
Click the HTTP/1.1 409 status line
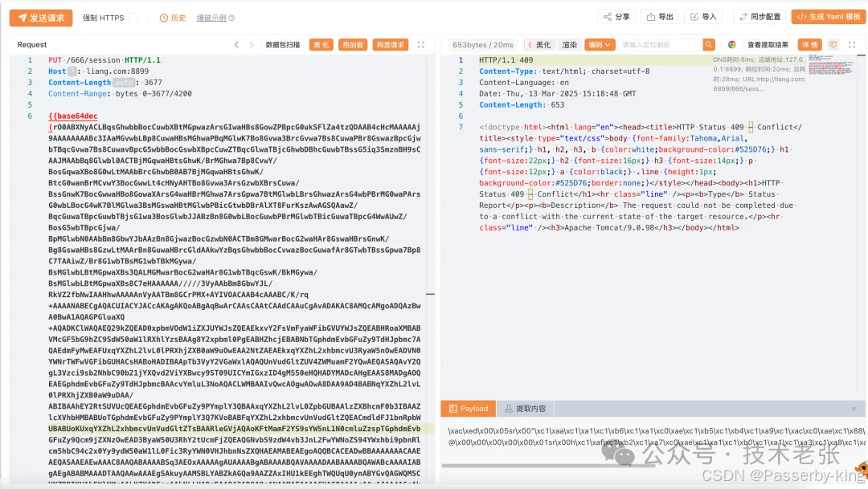tap(506, 59)
